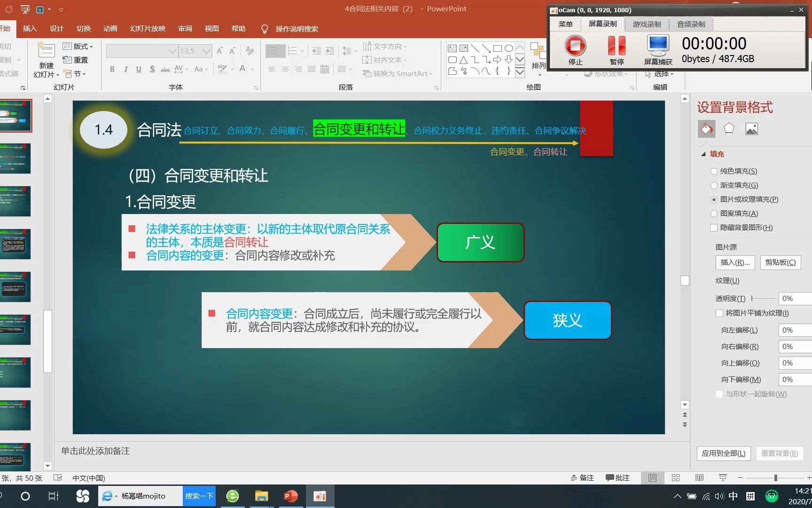The image size is (812, 508).
Task: Open Comments from the status bar
Action: click(617, 478)
